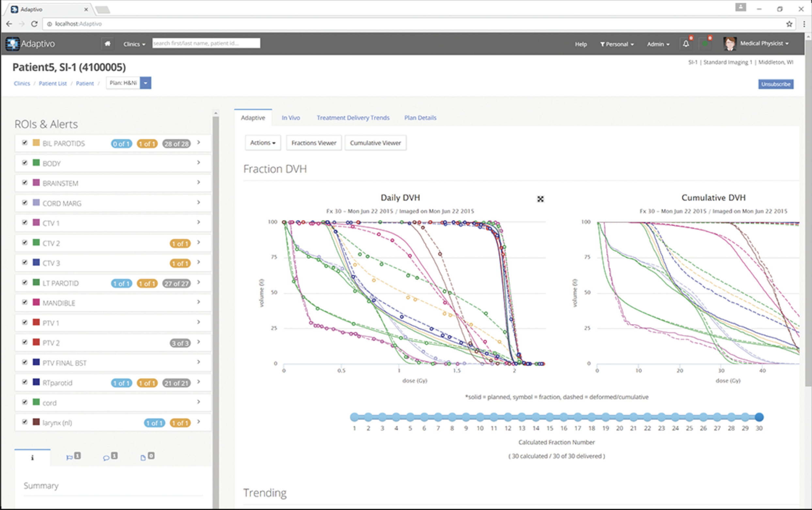Click the green status indicator icon
The image size is (812, 510).
[x=705, y=44]
